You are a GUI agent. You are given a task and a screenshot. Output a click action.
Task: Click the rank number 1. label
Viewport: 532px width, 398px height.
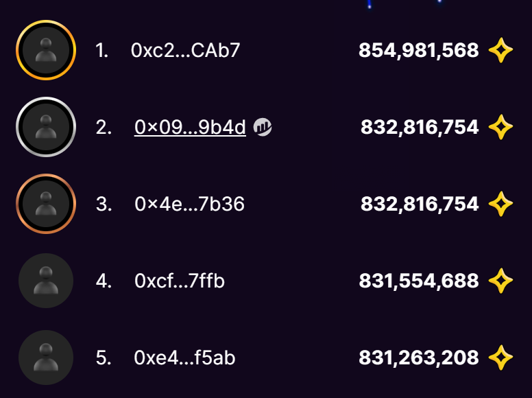pos(102,51)
